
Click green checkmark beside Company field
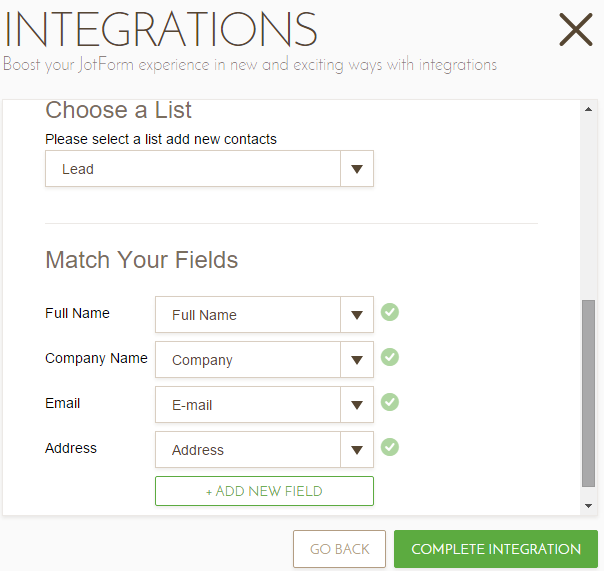[x=390, y=357]
